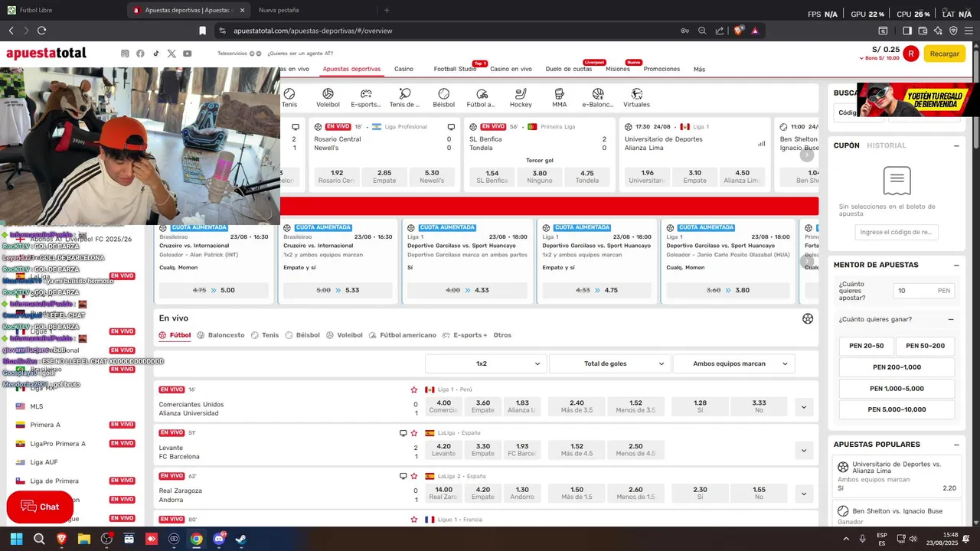Open the Casino en vivo tab
This screenshot has width=980, height=551.
click(511, 69)
